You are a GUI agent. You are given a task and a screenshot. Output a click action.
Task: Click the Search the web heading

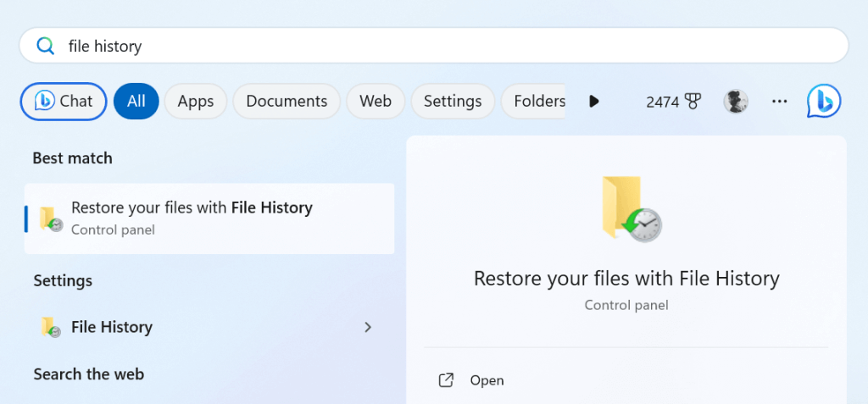coord(88,374)
